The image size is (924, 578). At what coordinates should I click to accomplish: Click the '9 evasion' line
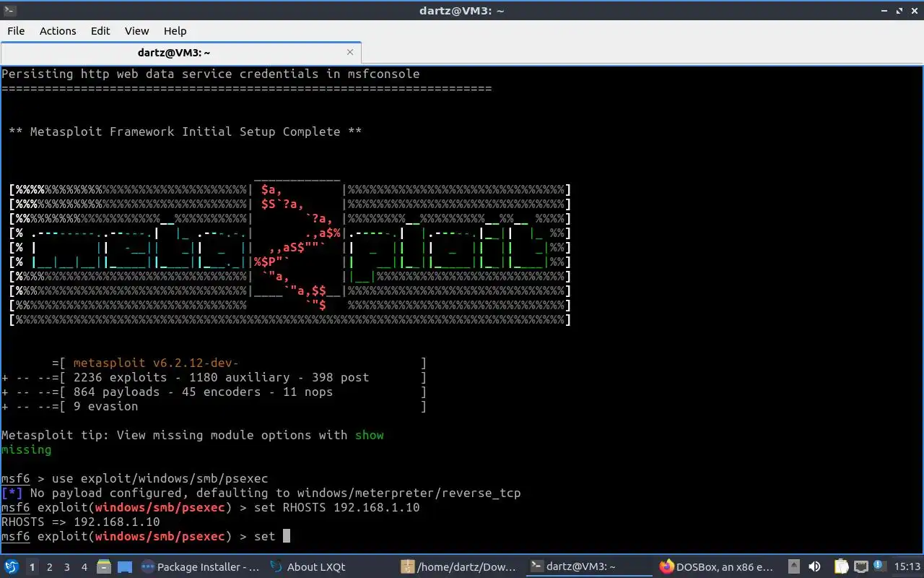(x=105, y=406)
